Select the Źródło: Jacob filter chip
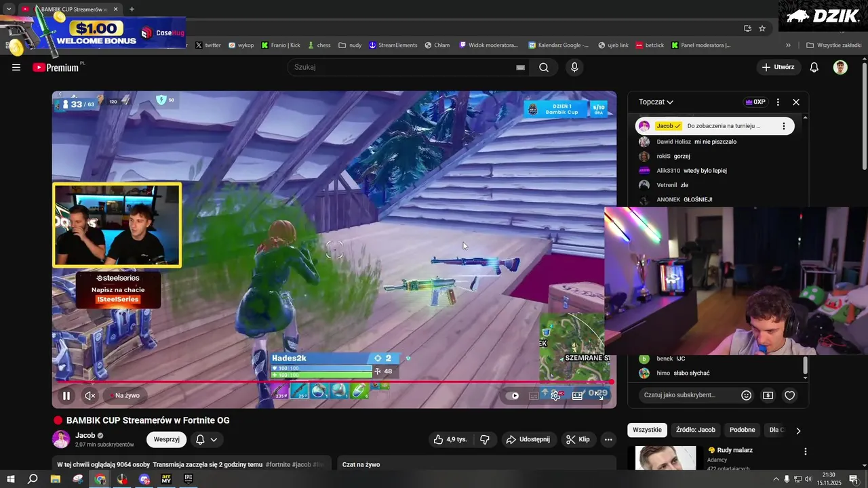The height and width of the screenshot is (488, 868). point(695,430)
